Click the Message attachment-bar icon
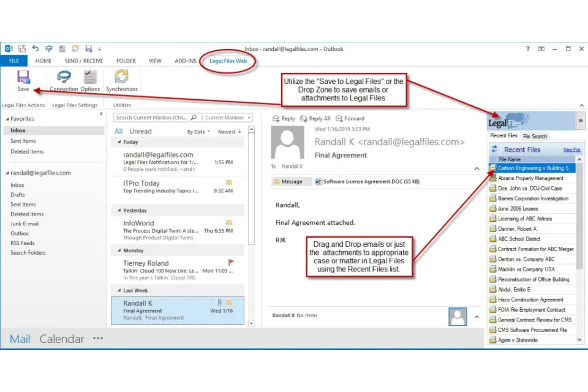This screenshot has width=588, height=392. point(277,182)
